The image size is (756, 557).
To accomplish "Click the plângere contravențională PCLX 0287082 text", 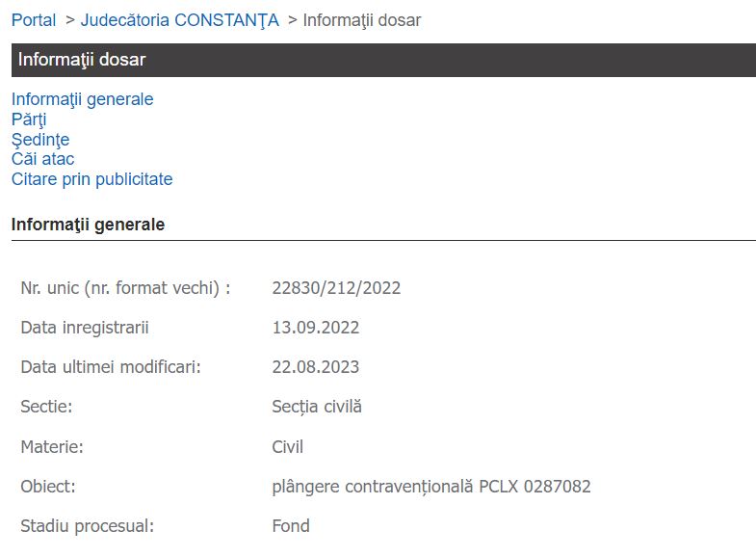I will (431, 487).
